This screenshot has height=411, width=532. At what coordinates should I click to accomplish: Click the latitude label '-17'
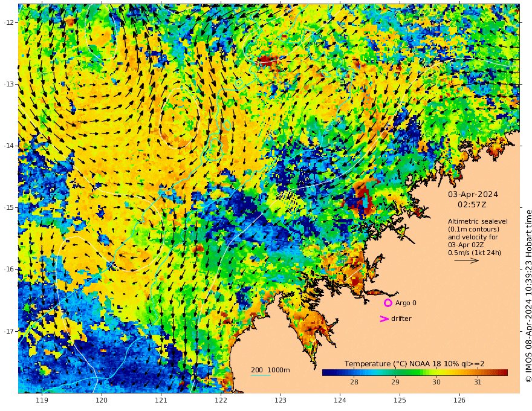click(9, 331)
